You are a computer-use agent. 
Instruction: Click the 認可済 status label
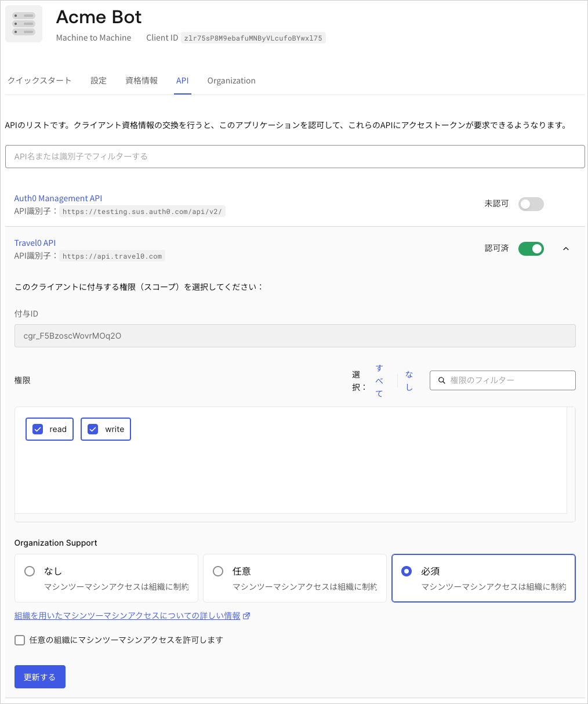click(496, 248)
